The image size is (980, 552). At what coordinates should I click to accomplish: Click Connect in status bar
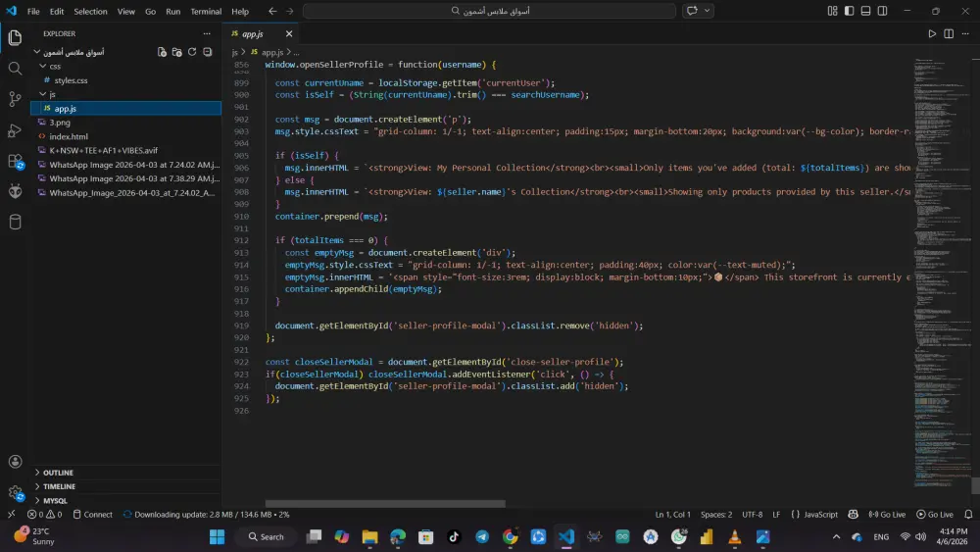[x=92, y=515]
